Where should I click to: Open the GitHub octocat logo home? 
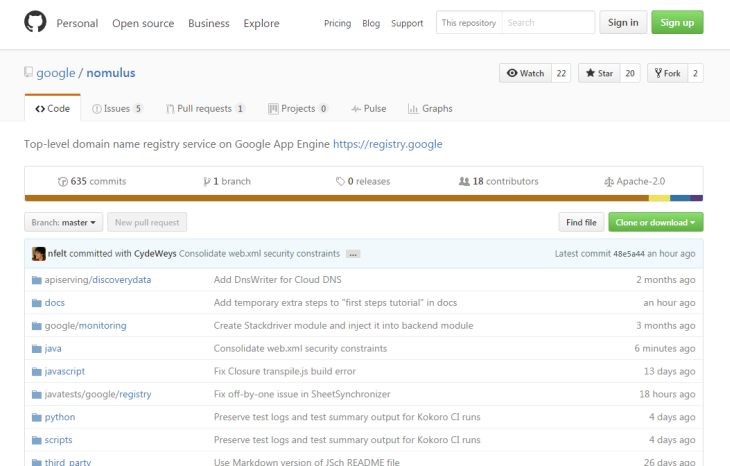pos(35,22)
